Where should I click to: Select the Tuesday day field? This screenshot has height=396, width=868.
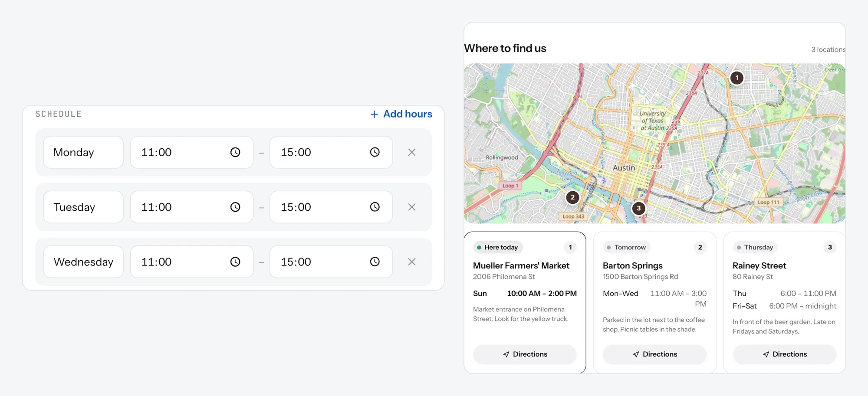click(x=83, y=207)
